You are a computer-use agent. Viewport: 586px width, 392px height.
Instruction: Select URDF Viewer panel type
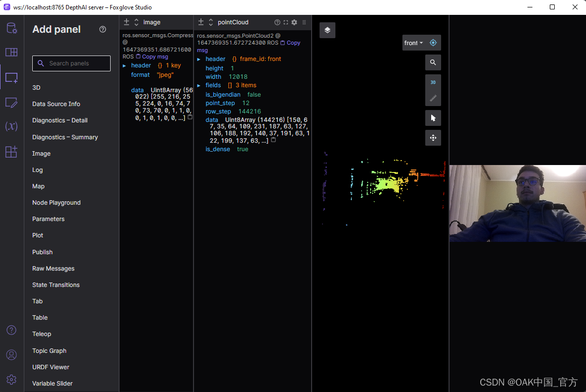tap(50, 367)
